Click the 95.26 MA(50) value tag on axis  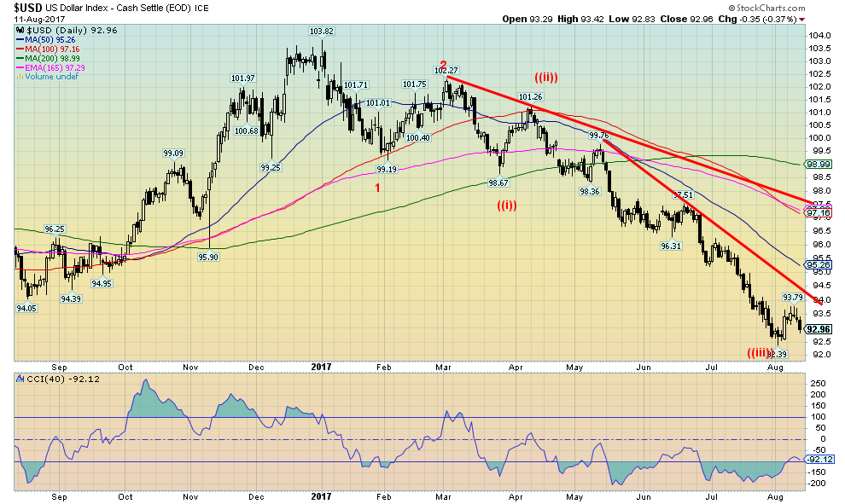(x=818, y=264)
